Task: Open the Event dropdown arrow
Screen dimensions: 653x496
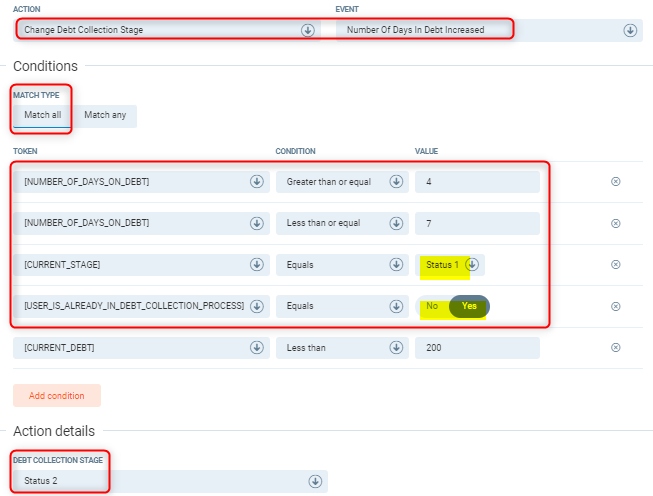Action: click(630, 30)
